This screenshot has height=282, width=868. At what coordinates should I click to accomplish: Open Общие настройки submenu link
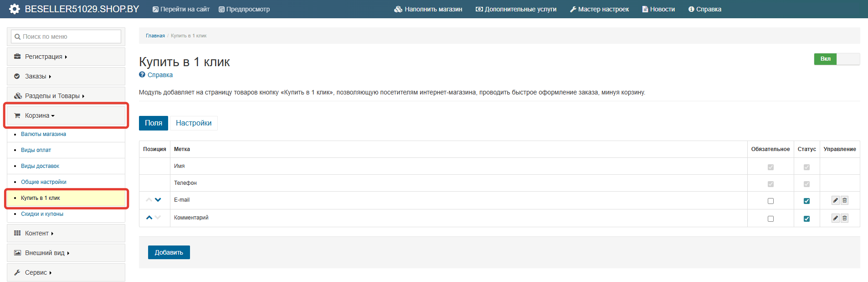(44, 182)
